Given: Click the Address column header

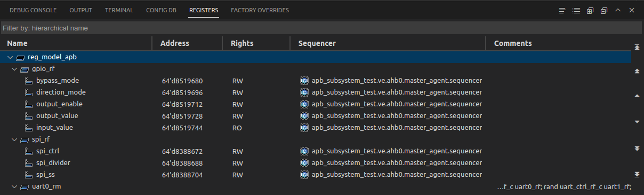Looking at the screenshot, I should click(188, 43).
